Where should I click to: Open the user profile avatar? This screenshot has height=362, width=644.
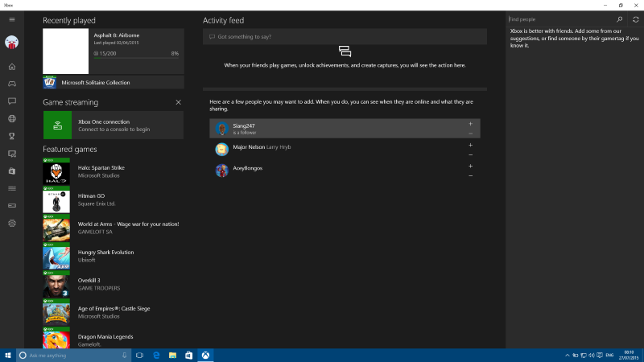12,43
